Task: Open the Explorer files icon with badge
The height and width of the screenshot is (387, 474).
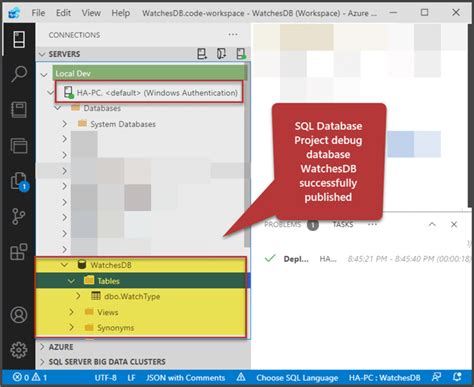Action: coord(19,182)
